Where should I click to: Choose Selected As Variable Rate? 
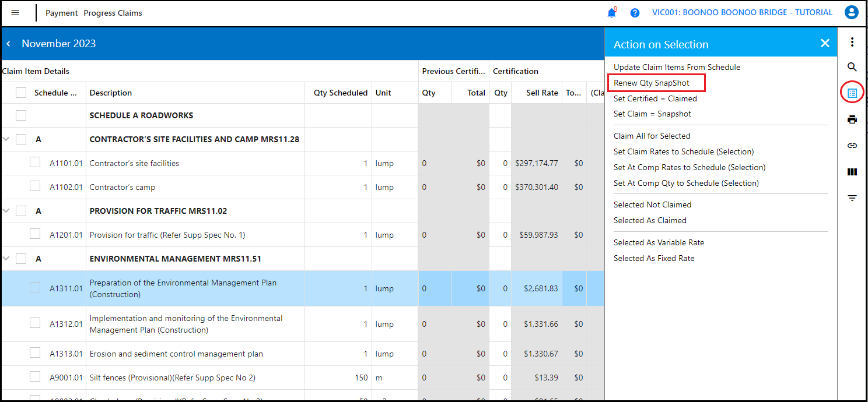(659, 242)
